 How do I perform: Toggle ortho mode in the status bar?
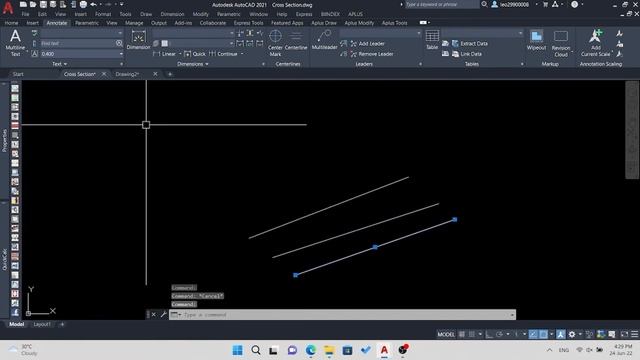coord(489,334)
